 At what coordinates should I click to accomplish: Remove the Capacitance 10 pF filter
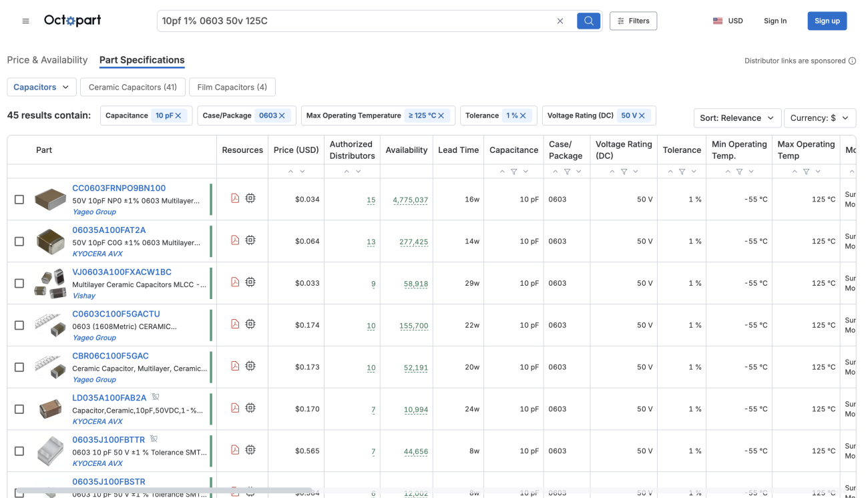[x=178, y=115]
